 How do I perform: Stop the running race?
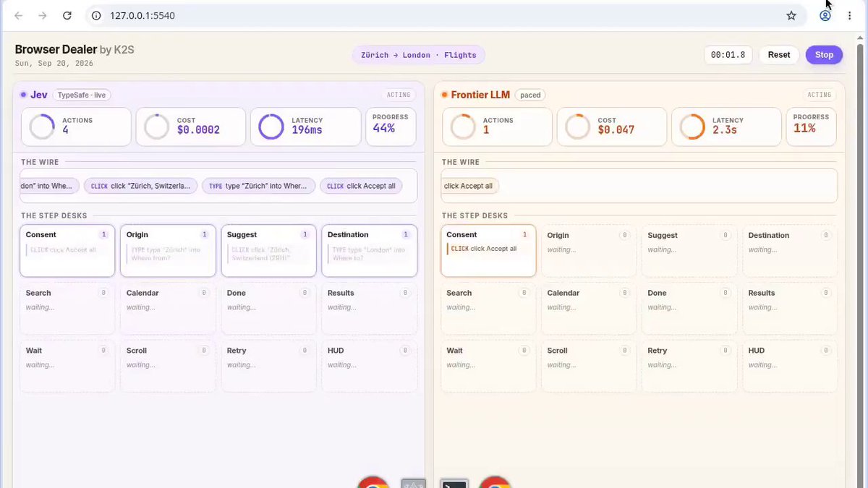click(824, 55)
